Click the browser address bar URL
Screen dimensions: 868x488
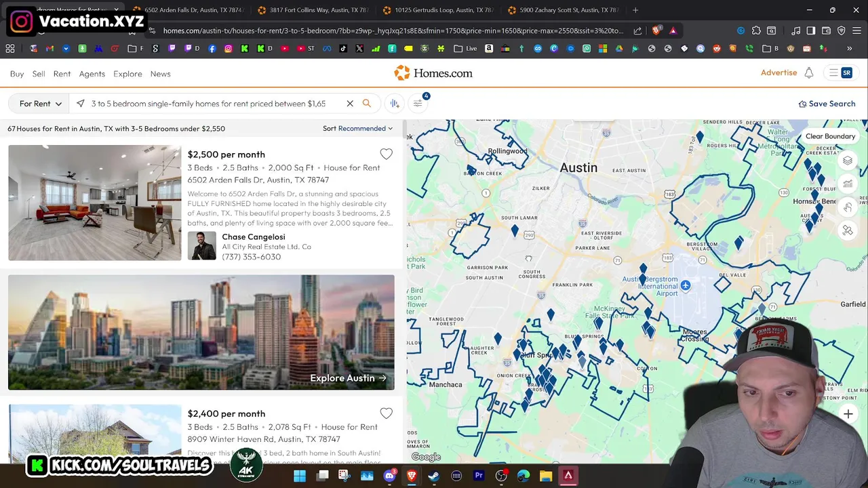point(393,30)
